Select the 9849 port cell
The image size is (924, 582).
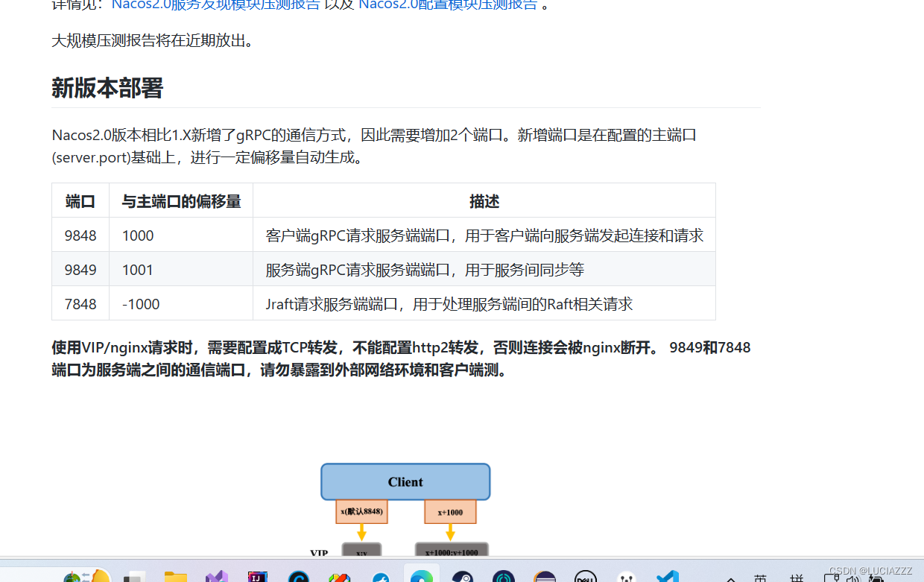80,270
